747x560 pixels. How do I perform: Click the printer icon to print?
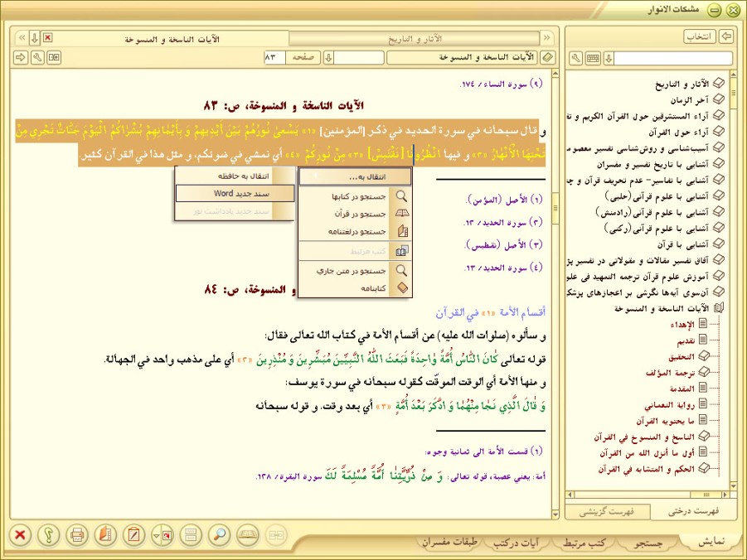tap(77, 535)
